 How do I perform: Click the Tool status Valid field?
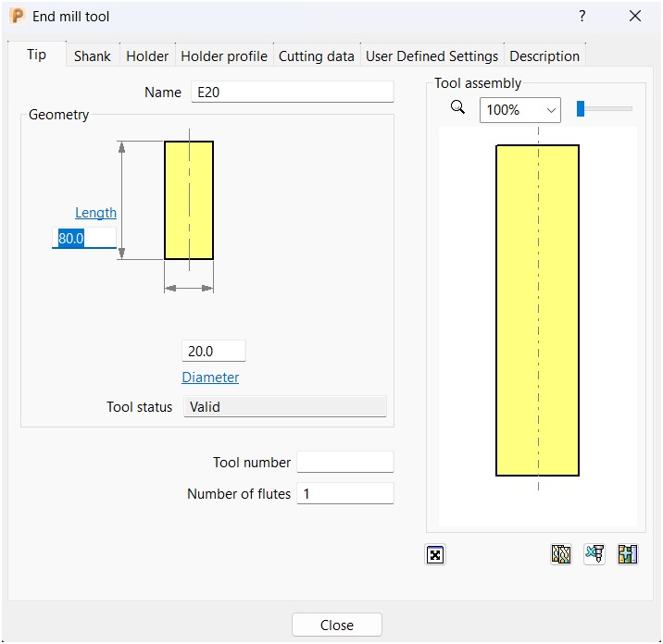(x=285, y=406)
